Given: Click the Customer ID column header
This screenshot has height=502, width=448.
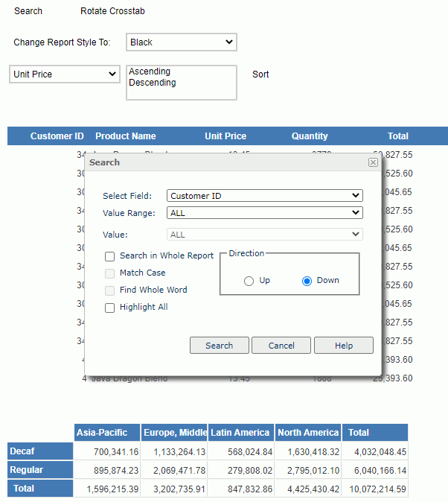Looking at the screenshot, I should 57,136.
